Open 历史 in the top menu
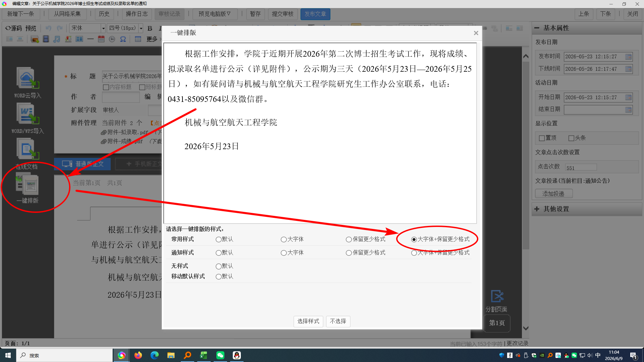This screenshot has height=362, width=644. (x=104, y=14)
